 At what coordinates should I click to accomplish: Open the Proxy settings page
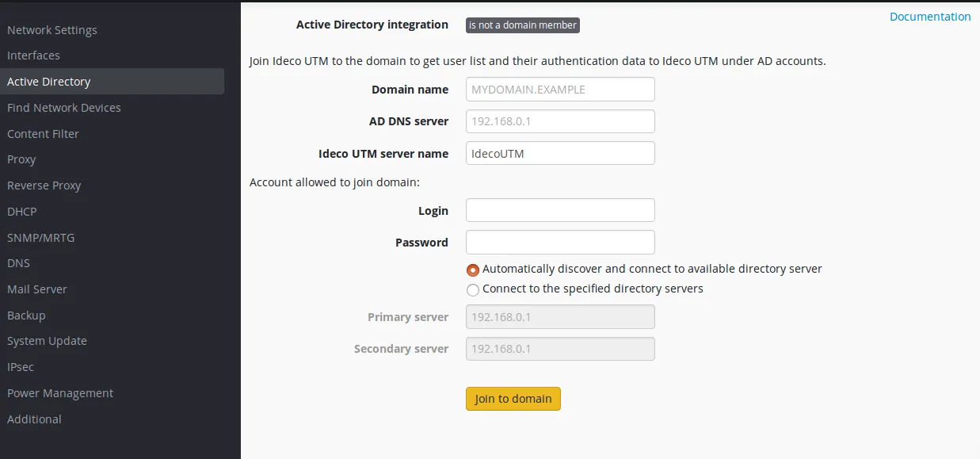21,159
